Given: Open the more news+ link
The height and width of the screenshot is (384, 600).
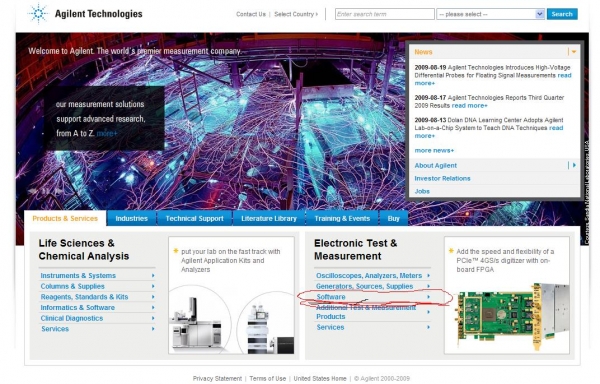Looking at the screenshot, I should point(434,150).
